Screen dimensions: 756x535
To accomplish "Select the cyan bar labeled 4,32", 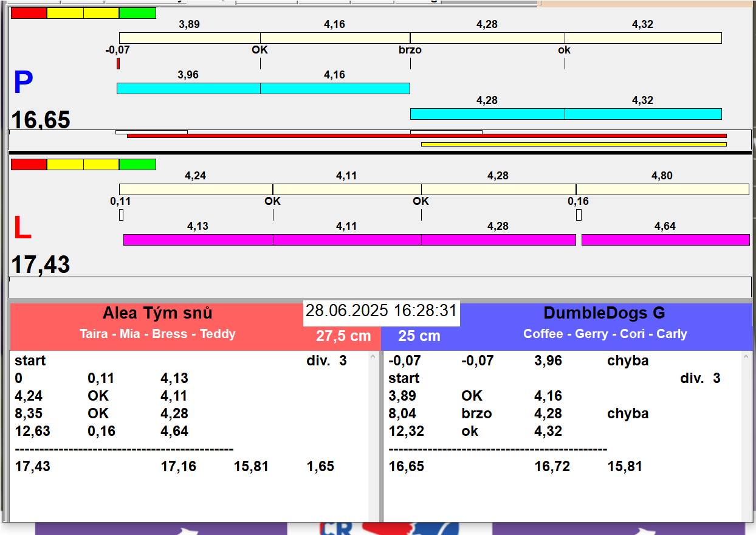I will click(643, 114).
